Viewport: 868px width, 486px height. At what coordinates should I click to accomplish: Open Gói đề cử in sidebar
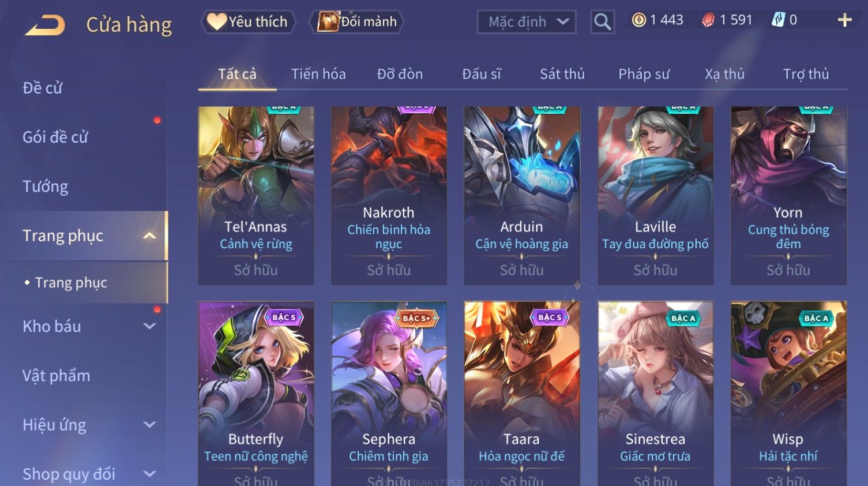(x=55, y=137)
